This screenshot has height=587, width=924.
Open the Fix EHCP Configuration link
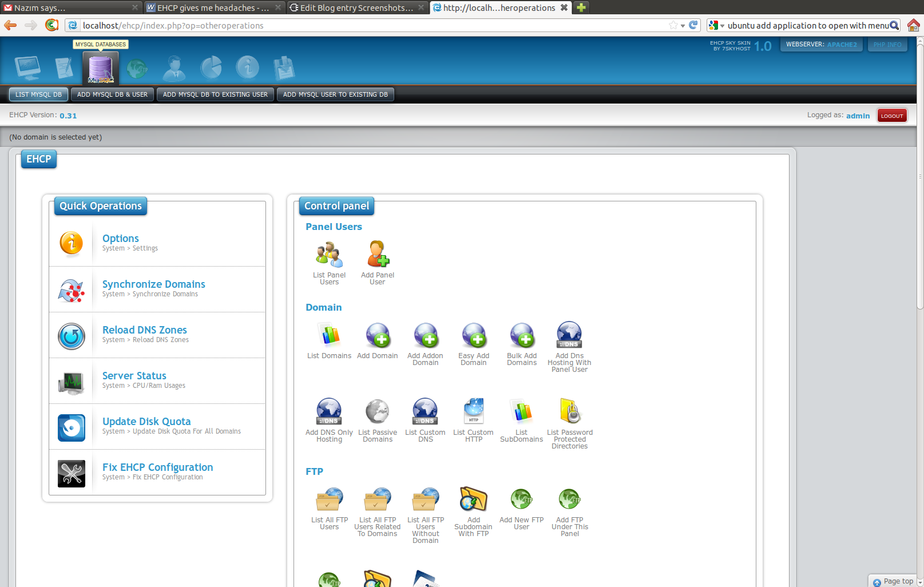[157, 467]
